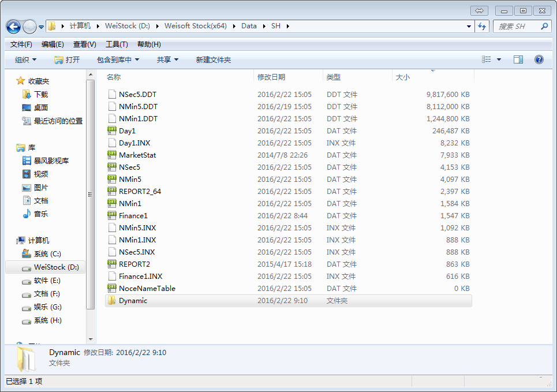The width and height of the screenshot is (557, 392).
Task: Open the 文档 library
Action: [x=35, y=201]
